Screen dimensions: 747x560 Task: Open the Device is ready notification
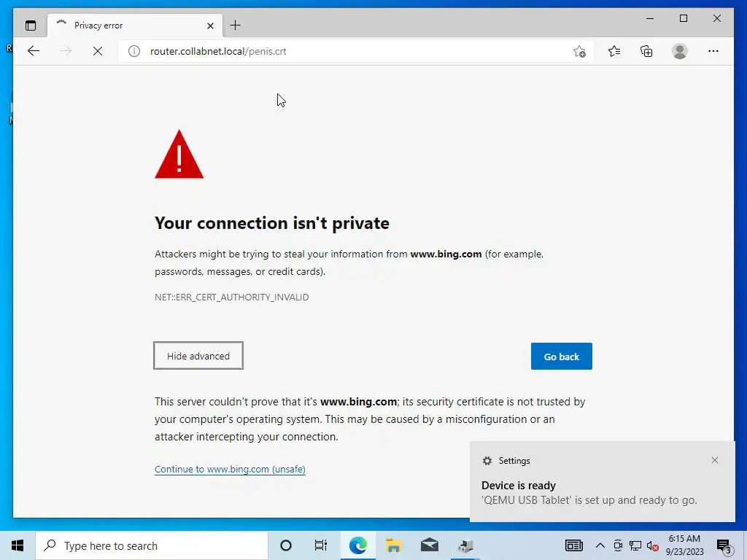(602, 481)
